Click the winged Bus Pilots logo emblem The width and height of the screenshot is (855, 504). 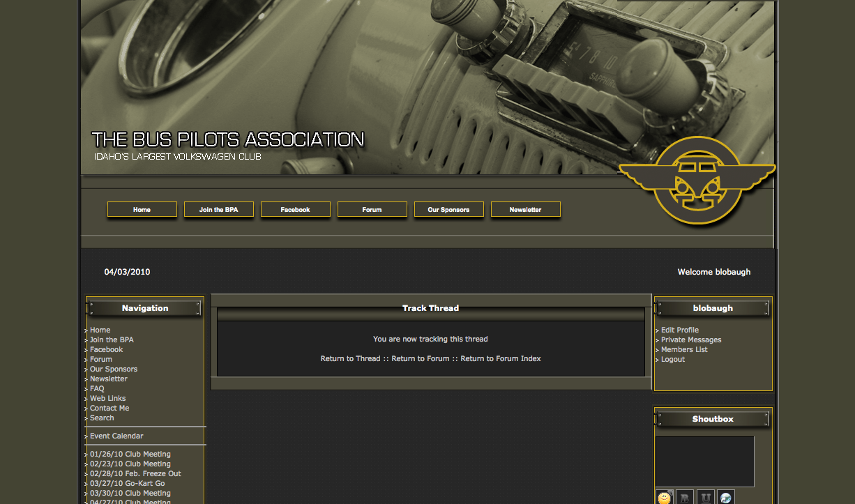tap(696, 181)
